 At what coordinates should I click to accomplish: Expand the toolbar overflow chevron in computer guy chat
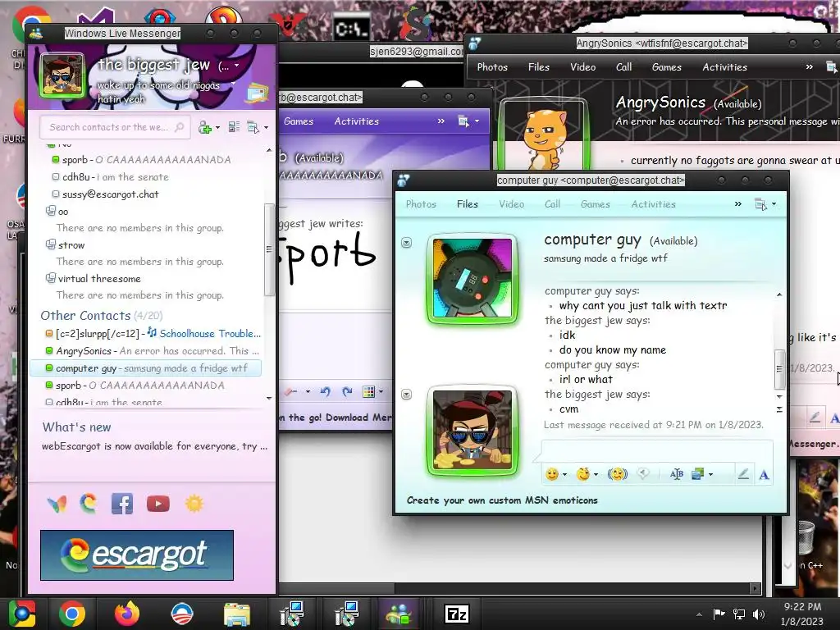pyautogui.click(x=737, y=204)
